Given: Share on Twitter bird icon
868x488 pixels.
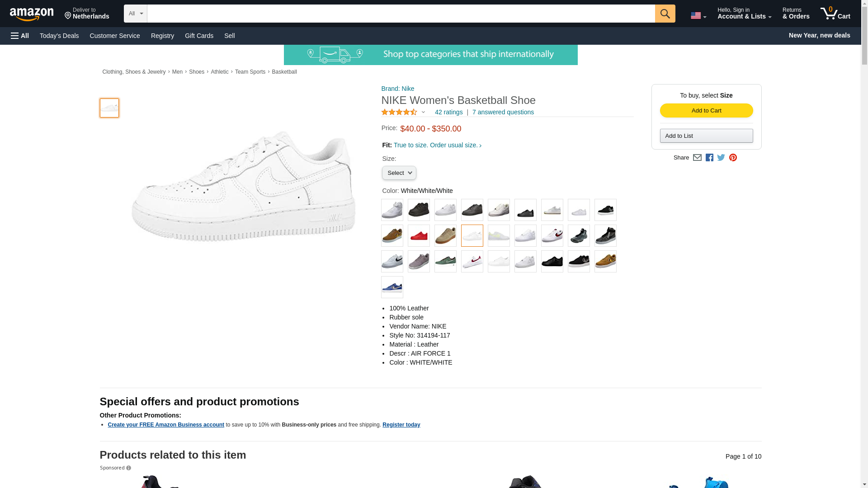Looking at the screenshot, I should 721,158.
